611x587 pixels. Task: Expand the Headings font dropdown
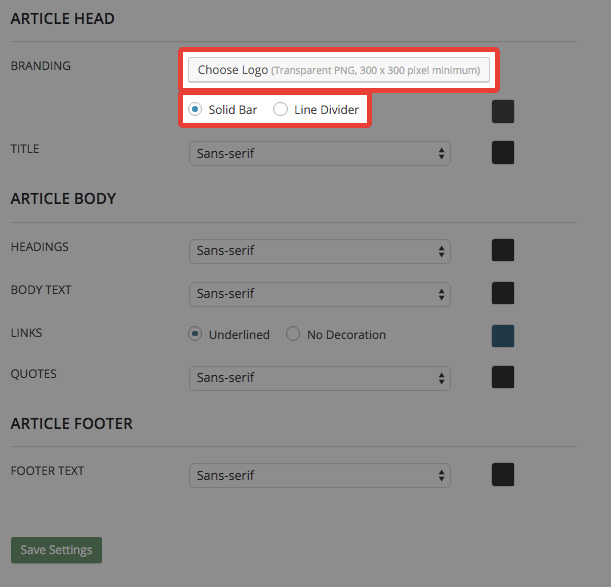pyautogui.click(x=319, y=250)
